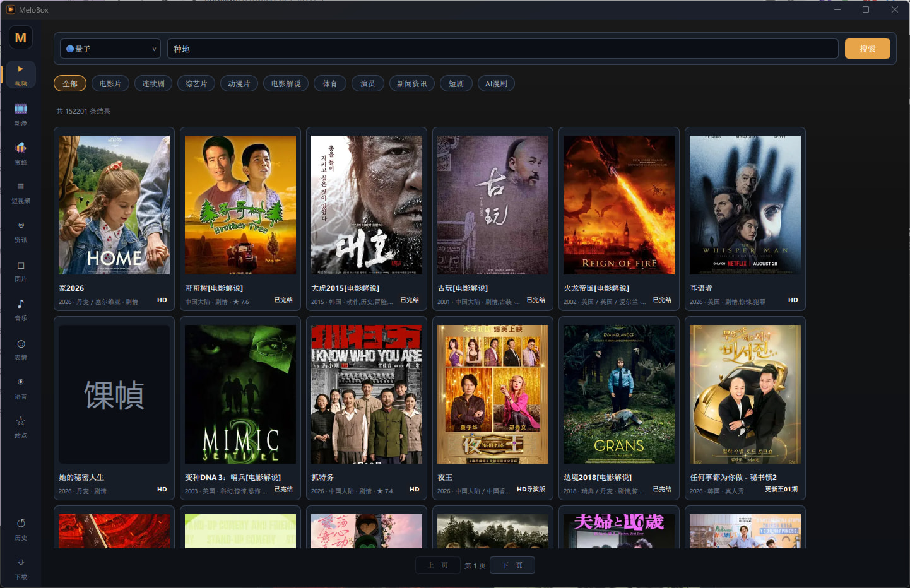Open the 表情 smiley sidebar section
This screenshot has height=588, width=910.
[x=21, y=350]
